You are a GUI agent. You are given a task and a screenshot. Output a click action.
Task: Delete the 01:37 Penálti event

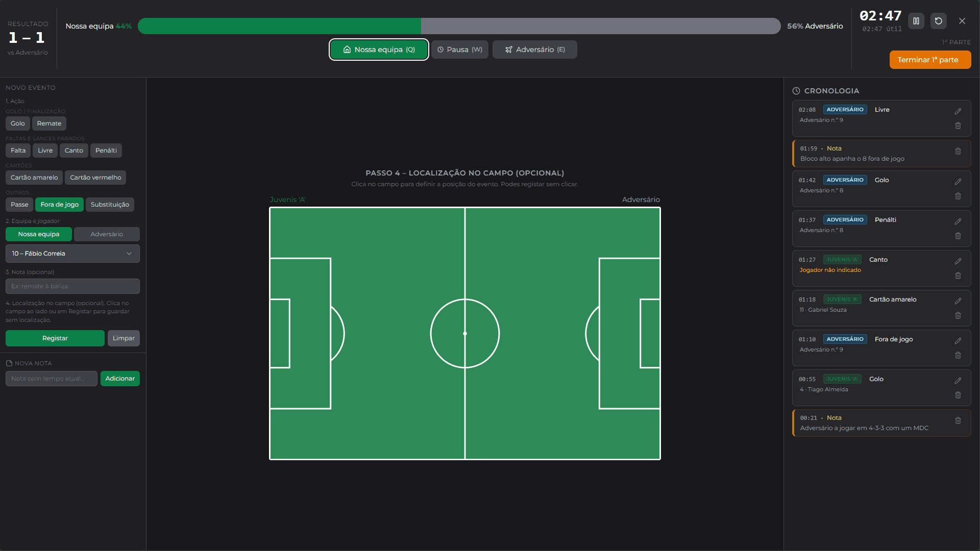tap(958, 236)
